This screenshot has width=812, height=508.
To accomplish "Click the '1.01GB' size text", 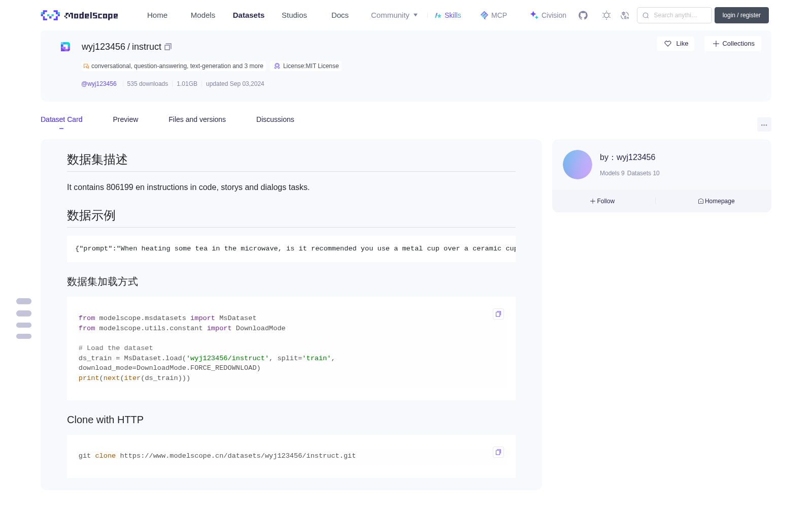I will 187,84.
